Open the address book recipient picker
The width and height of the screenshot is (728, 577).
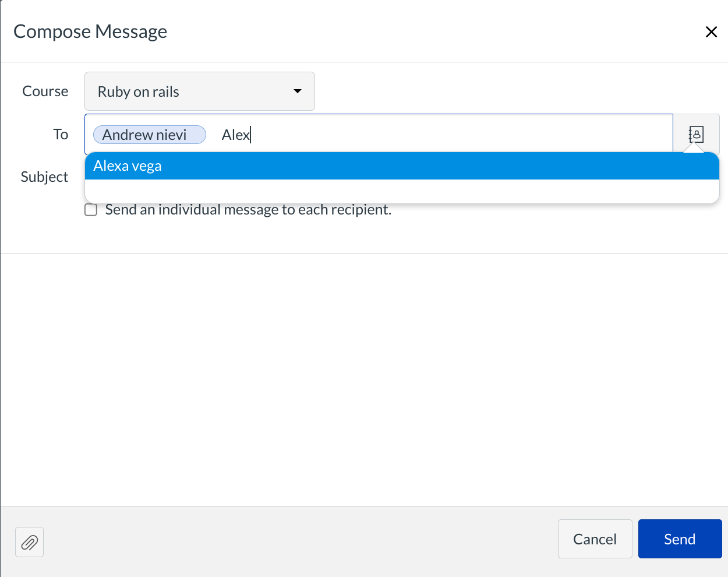696,134
